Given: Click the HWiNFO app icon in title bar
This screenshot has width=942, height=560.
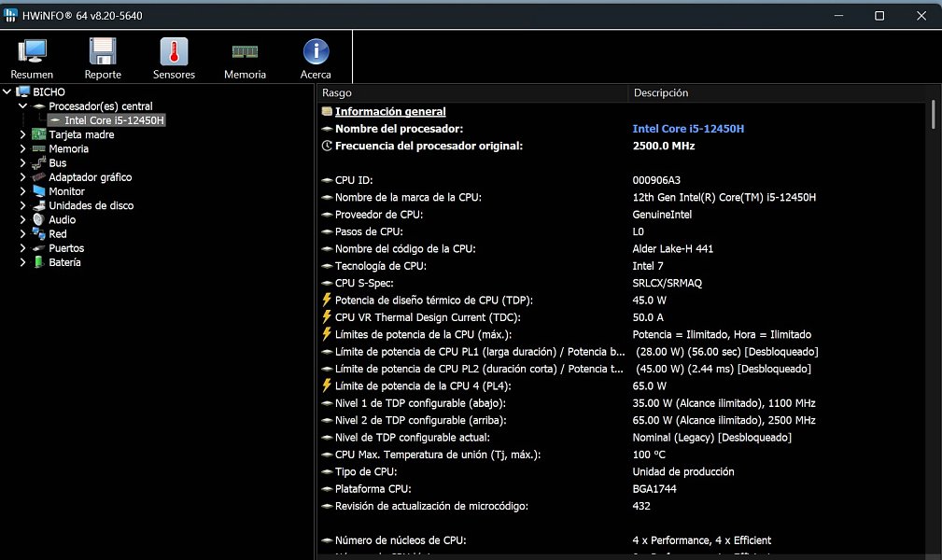Looking at the screenshot, I should click(10, 15).
